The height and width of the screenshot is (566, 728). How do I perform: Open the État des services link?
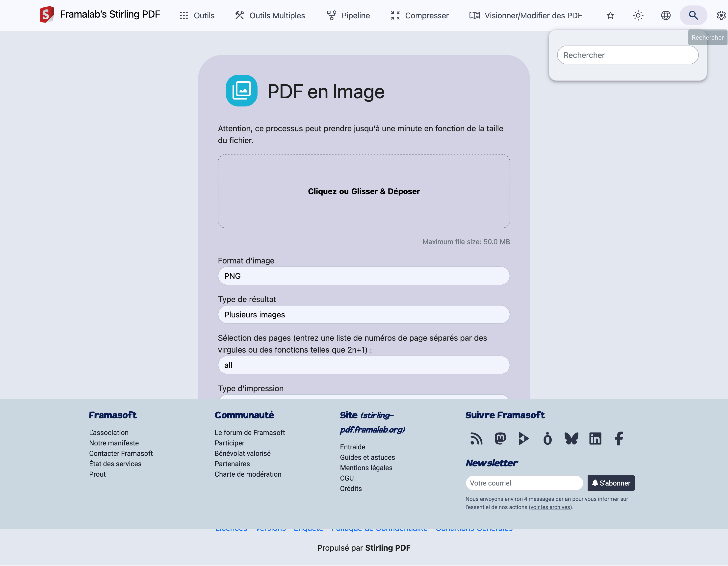click(115, 464)
